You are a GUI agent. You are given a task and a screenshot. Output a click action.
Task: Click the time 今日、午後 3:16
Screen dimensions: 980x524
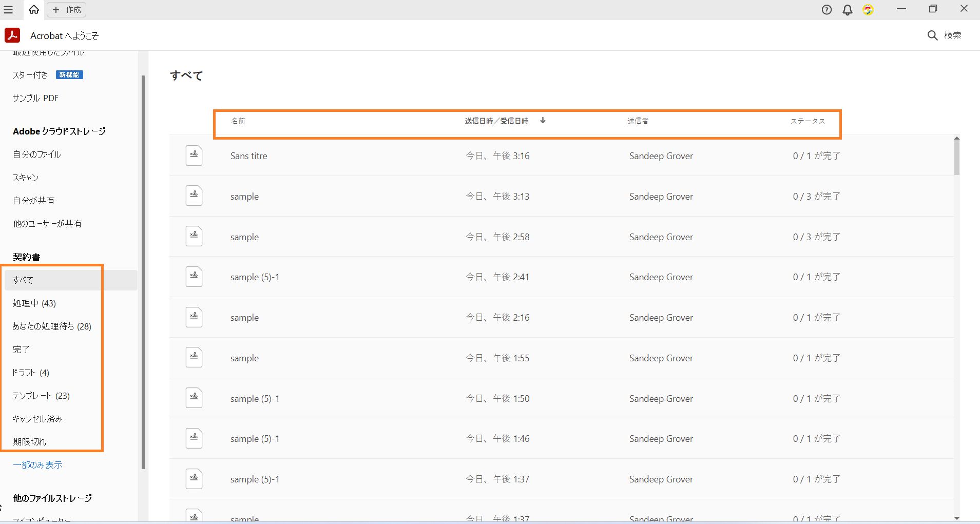click(x=497, y=156)
